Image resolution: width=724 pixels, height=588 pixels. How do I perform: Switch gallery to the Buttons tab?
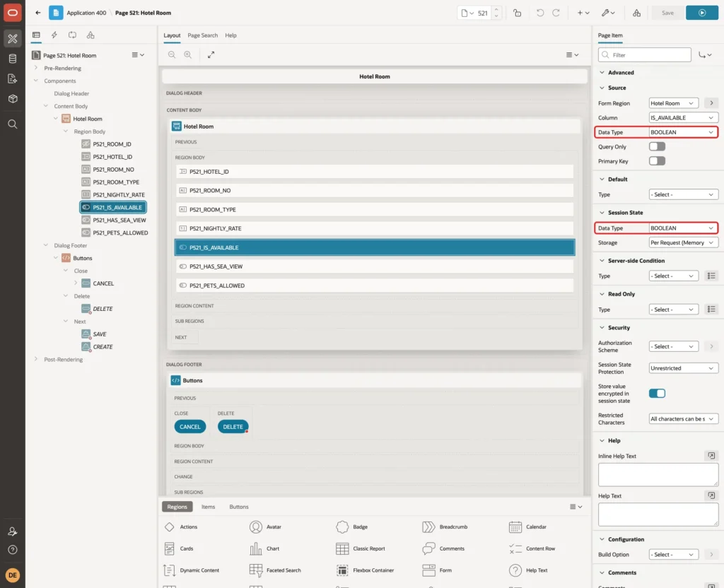[x=239, y=507]
